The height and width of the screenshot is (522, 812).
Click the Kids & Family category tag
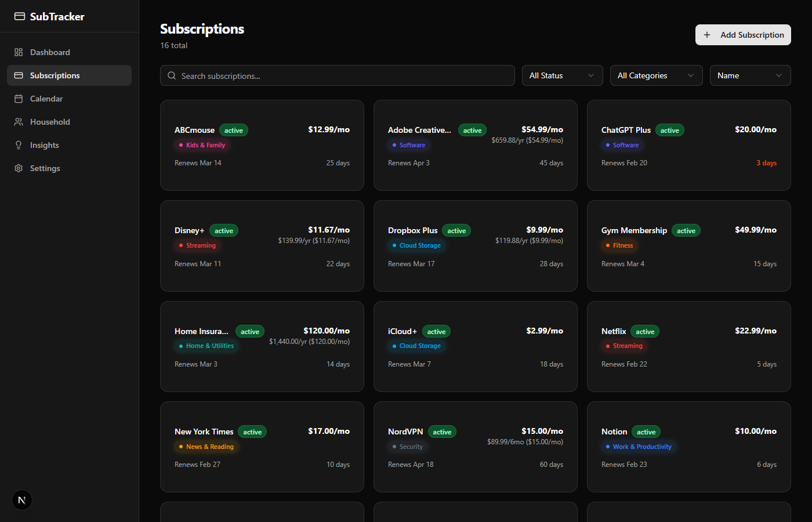202,145
